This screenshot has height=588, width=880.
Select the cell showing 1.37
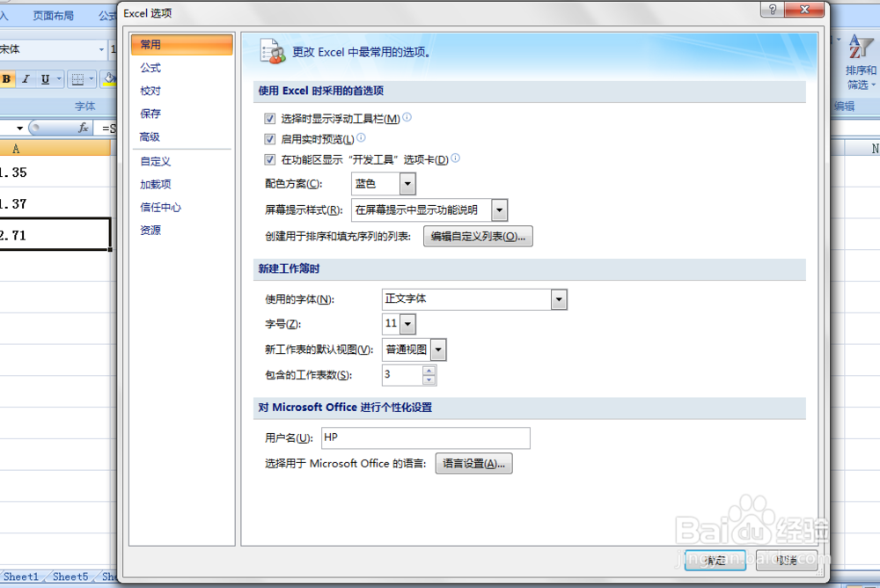click(x=55, y=203)
